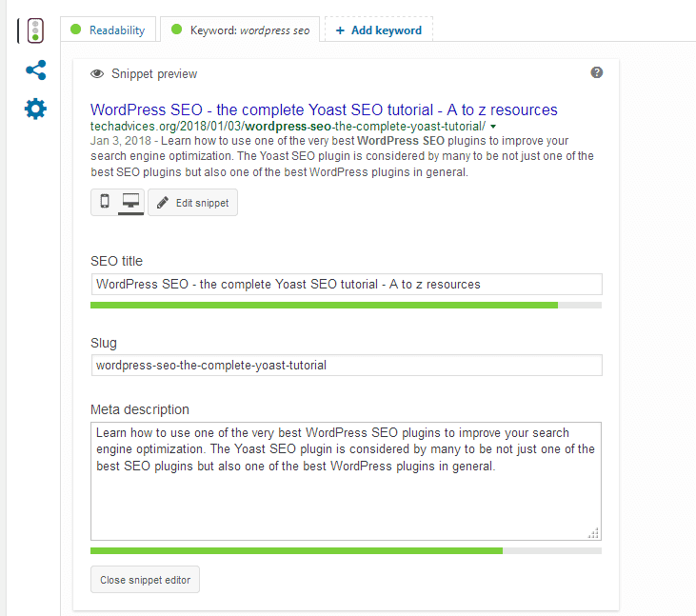Click the SEO title length progress bar
Viewport: 696px width, 616px height.
[x=346, y=306]
